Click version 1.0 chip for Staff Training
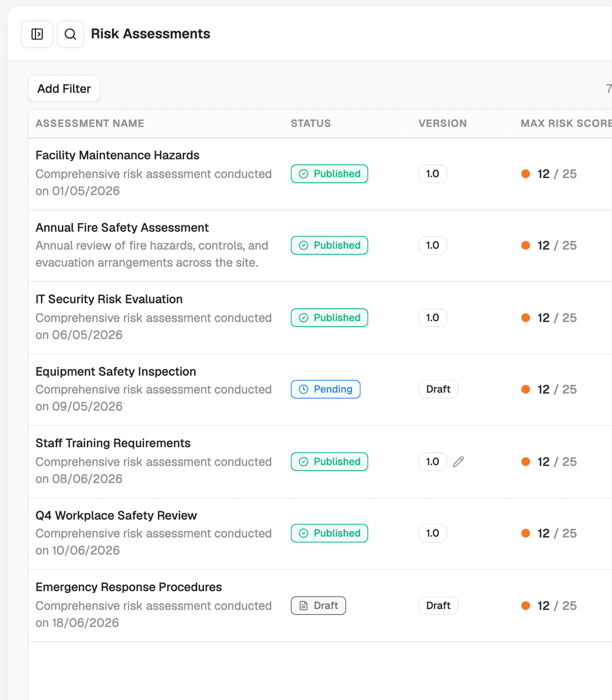612x700 pixels. (433, 462)
